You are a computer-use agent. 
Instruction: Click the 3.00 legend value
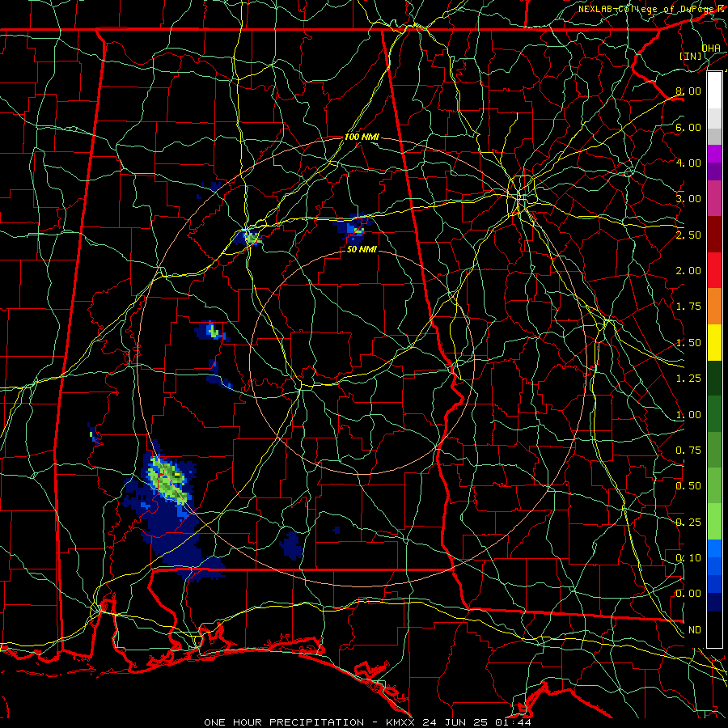[688, 199]
